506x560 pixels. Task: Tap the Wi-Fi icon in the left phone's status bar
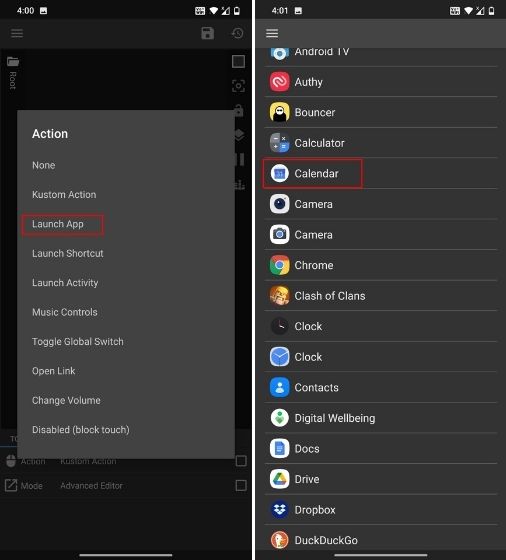pos(213,11)
